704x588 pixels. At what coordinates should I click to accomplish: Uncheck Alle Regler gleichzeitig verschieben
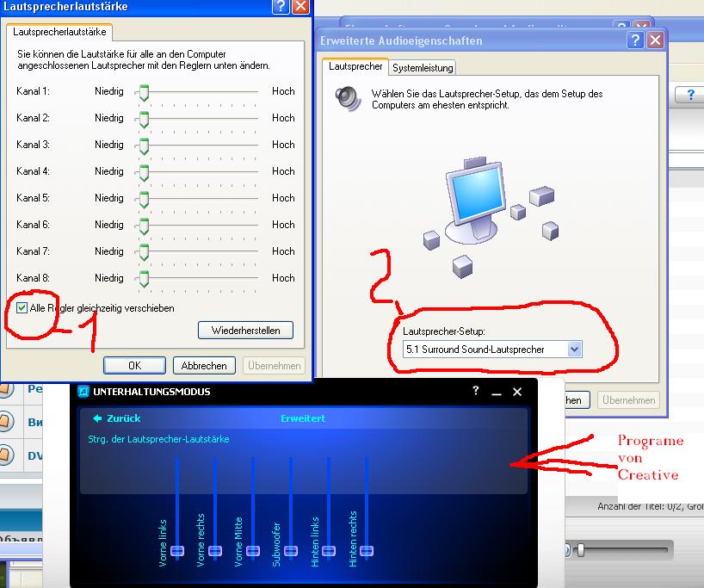[22, 307]
